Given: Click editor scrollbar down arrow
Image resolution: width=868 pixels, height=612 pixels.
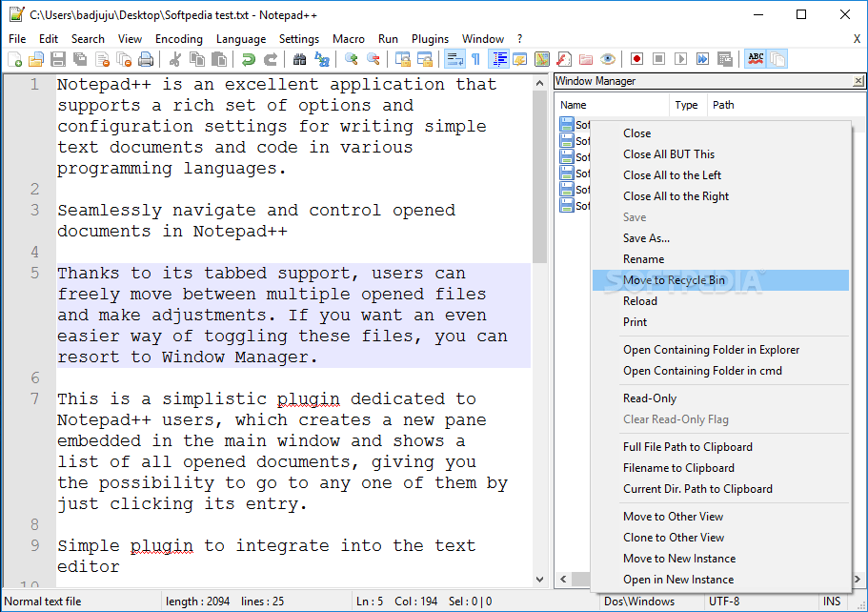Looking at the screenshot, I should [539, 580].
